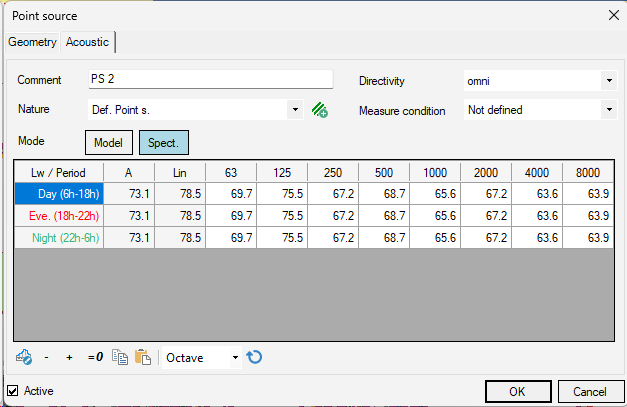
Task: Switch mode to Model
Action: [109, 143]
